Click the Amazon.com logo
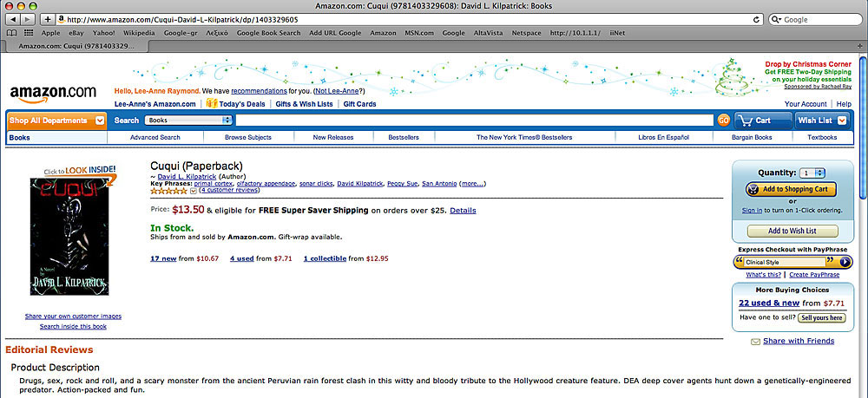The height and width of the screenshot is (398, 868). point(53,94)
